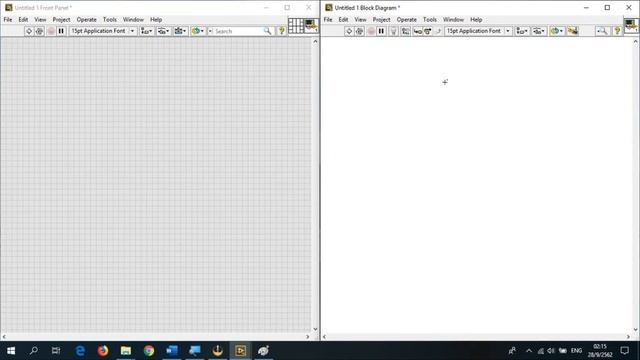This screenshot has height=360, width=640.
Task: Open Distribute Objects menu in Block Diagram
Action: click(x=539, y=31)
